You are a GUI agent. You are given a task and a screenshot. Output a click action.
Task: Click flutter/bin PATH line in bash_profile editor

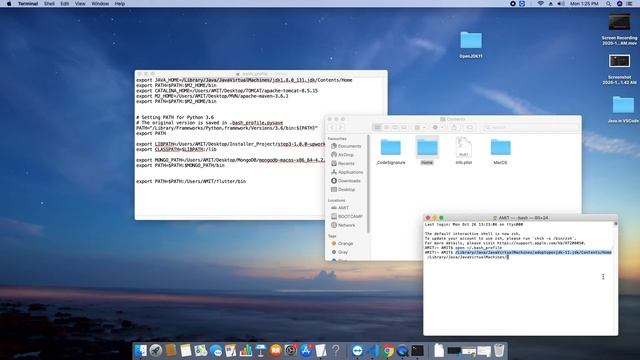point(191,181)
